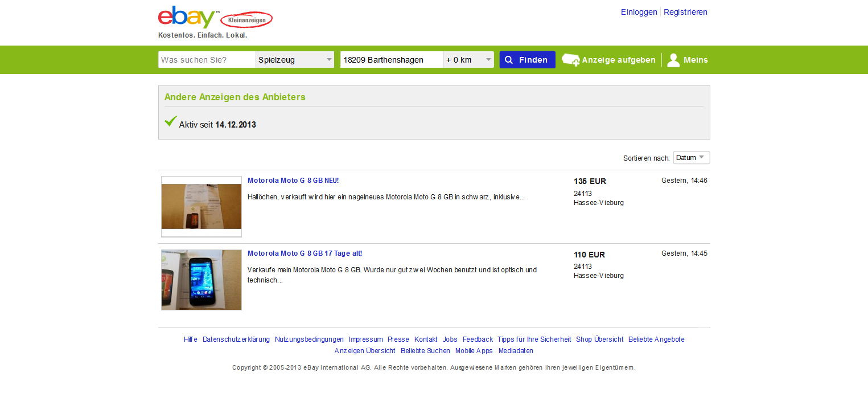
Task: Open the Anzeigen Übersicht footer link
Action: 365,351
